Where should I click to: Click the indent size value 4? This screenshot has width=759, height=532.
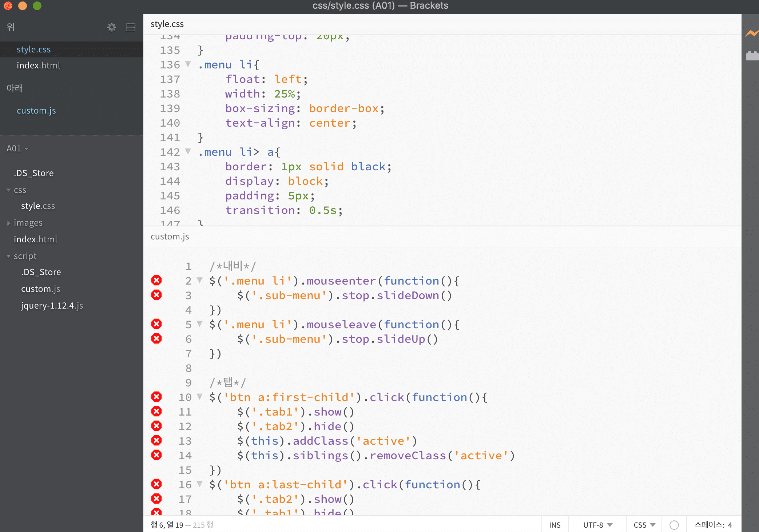730,525
